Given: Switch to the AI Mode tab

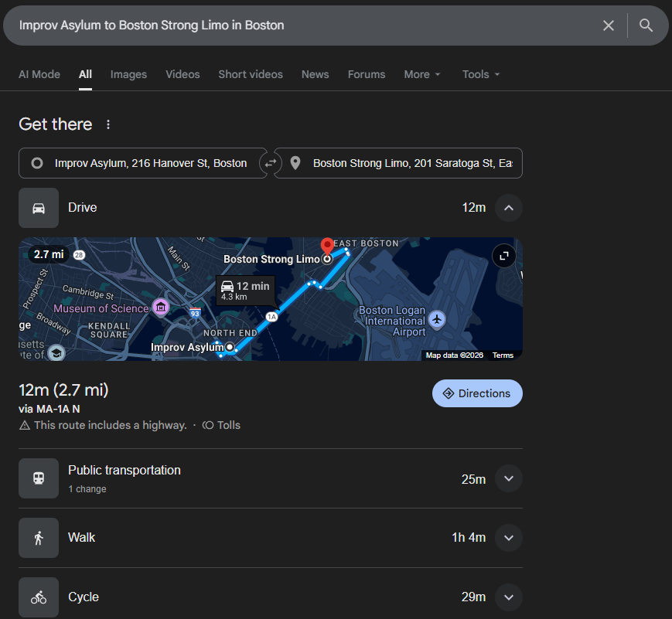Looking at the screenshot, I should [x=39, y=74].
